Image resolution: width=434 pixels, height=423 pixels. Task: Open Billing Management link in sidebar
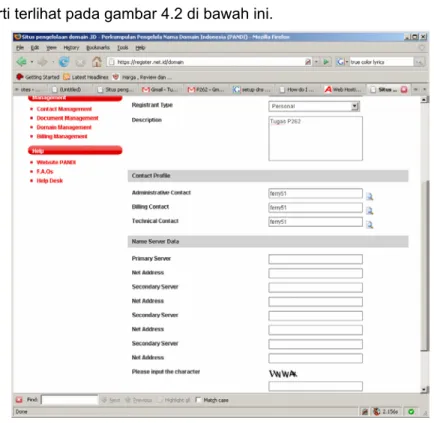click(x=62, y=136)
